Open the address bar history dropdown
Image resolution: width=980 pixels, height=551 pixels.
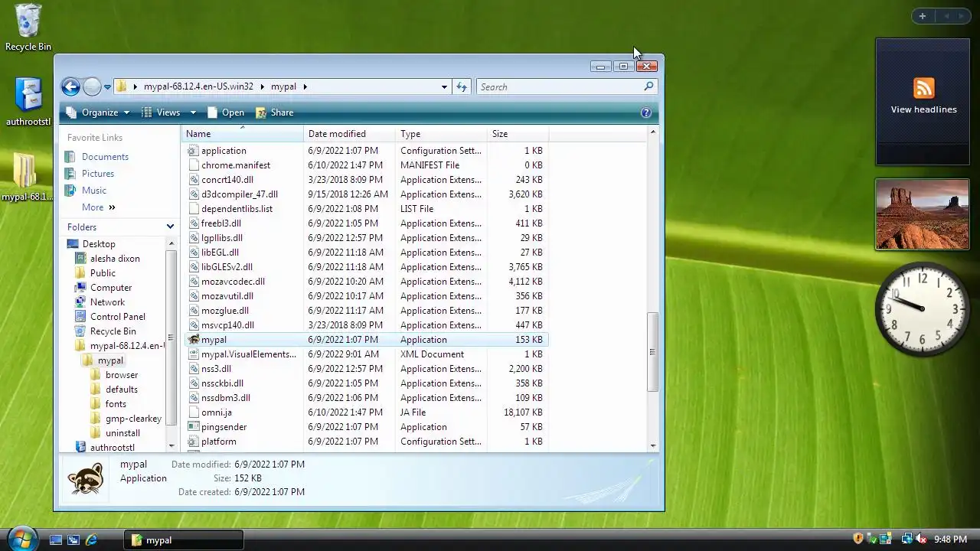click(444, 86)
